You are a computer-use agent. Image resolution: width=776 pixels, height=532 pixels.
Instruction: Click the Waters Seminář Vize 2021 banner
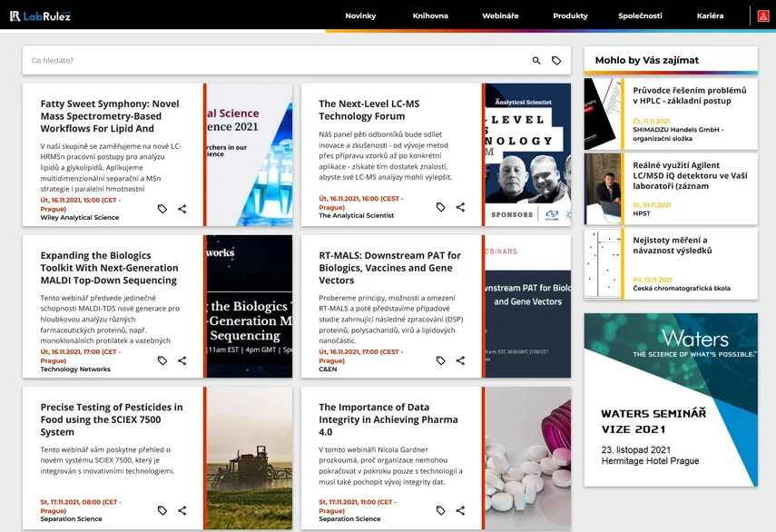click(x=671, y=399)
